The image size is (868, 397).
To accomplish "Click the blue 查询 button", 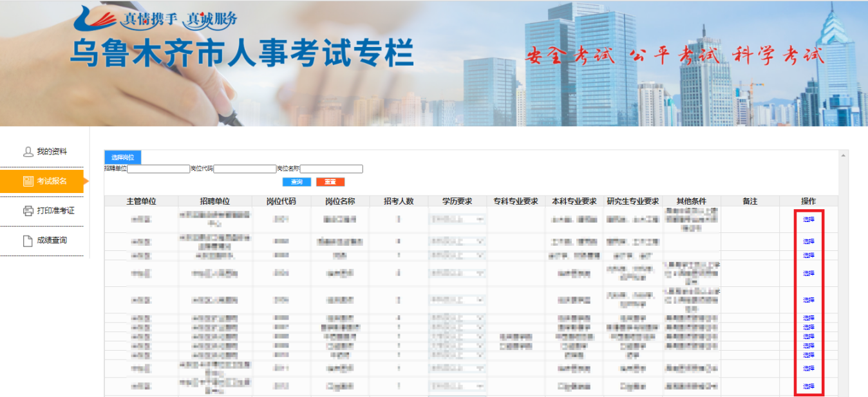I will (x=296, y=182).
